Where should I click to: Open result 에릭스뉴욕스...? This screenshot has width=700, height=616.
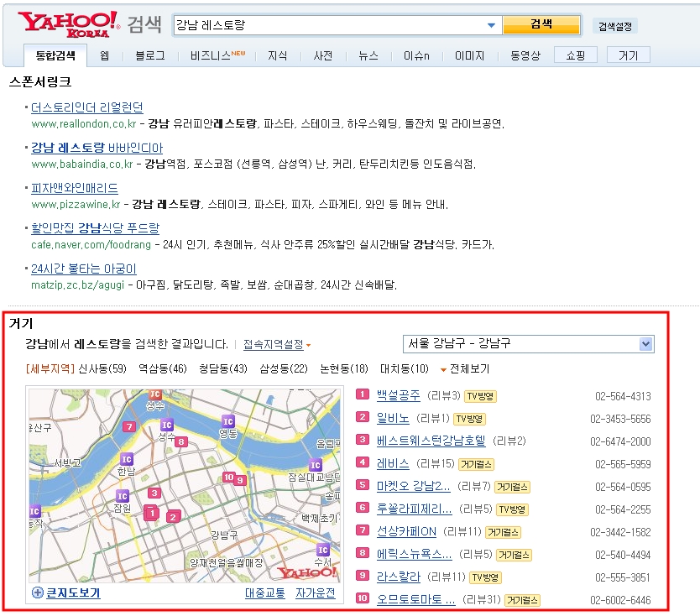tap(415, 555)
